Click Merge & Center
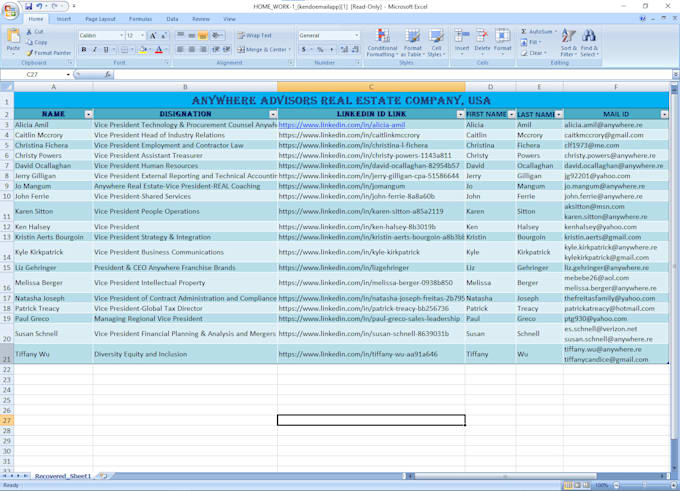 click(x=264, y=50)
